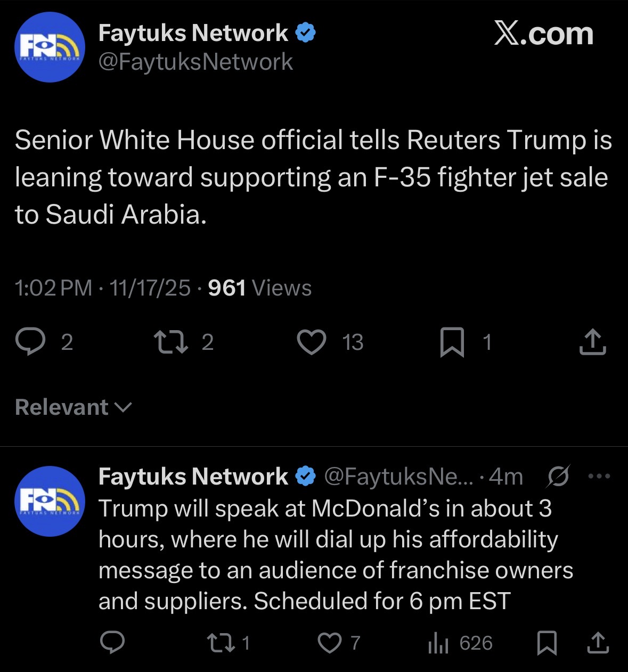The image size is (628, 672).
Task: Open reply author's Faytuks Network avatar
Action: (x=50, y=501)
